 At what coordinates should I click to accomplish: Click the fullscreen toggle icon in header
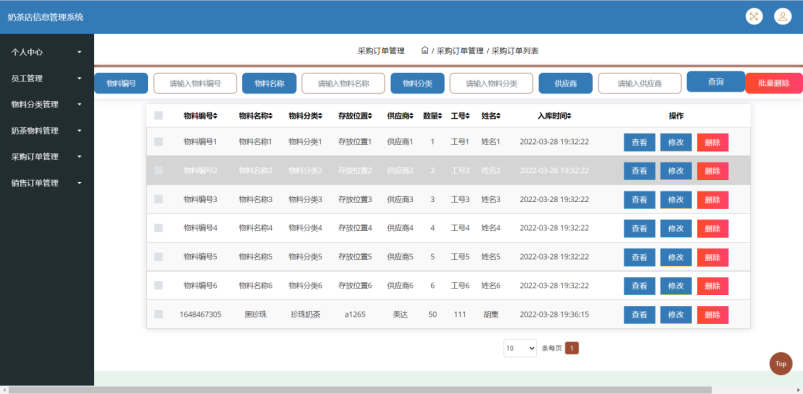pos(754,16)
